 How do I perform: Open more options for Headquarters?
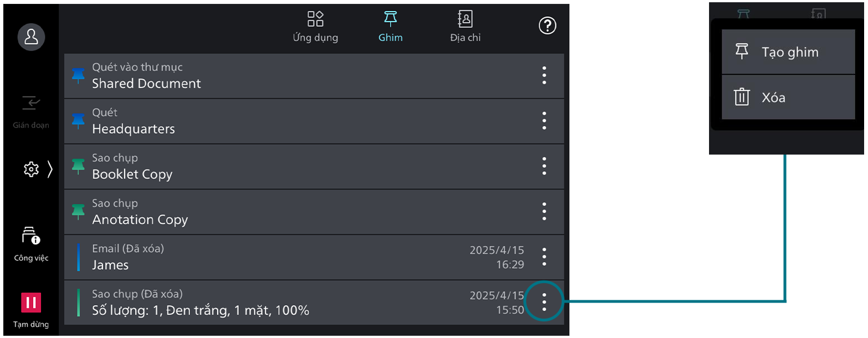point(544,121)
